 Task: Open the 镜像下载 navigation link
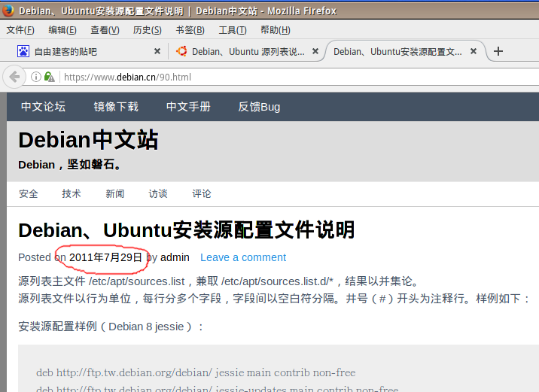(x=116, y=107)
